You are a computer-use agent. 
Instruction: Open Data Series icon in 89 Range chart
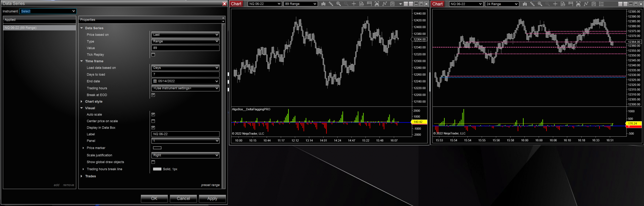coord(377,4)
